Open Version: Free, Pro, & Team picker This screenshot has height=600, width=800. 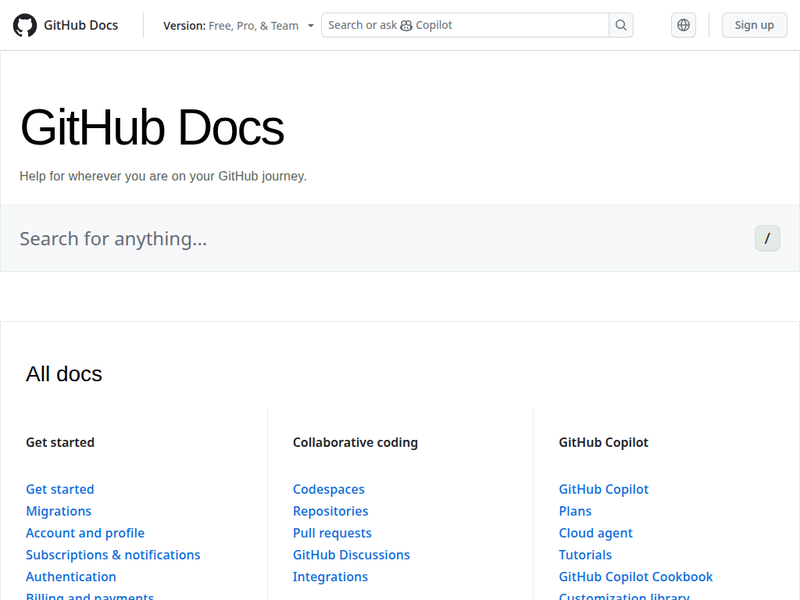[x=238, y=26]
